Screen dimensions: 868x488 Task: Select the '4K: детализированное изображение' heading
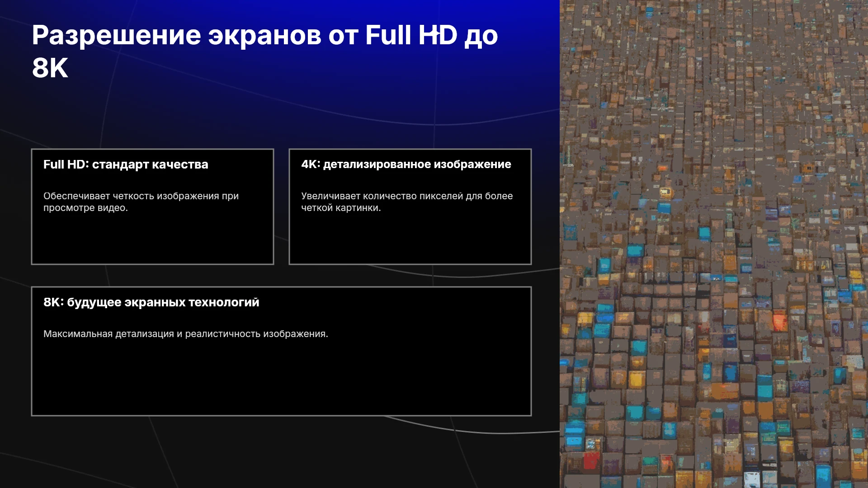click(406, 164)
